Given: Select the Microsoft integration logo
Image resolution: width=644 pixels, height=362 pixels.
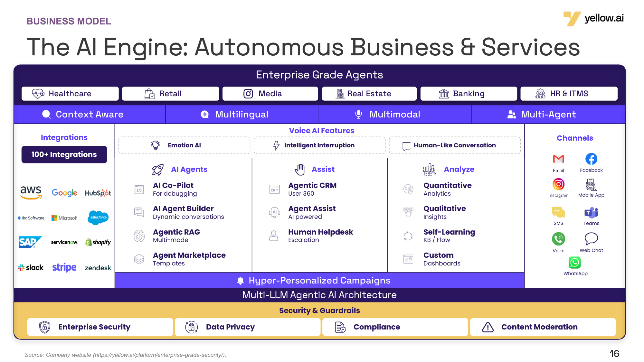Looking at the screenshot, I should 64,218.
